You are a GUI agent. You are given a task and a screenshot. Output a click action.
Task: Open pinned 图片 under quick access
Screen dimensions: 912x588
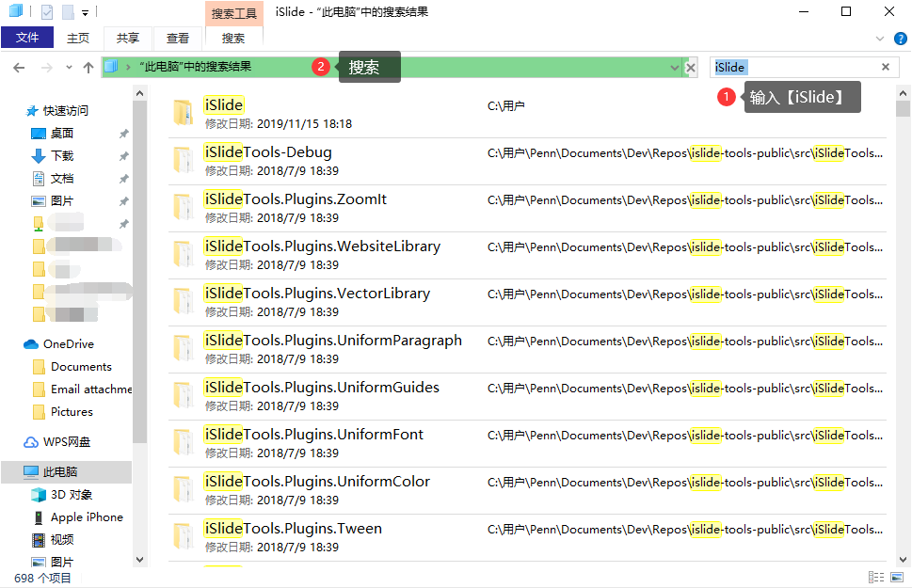(62, 201)
